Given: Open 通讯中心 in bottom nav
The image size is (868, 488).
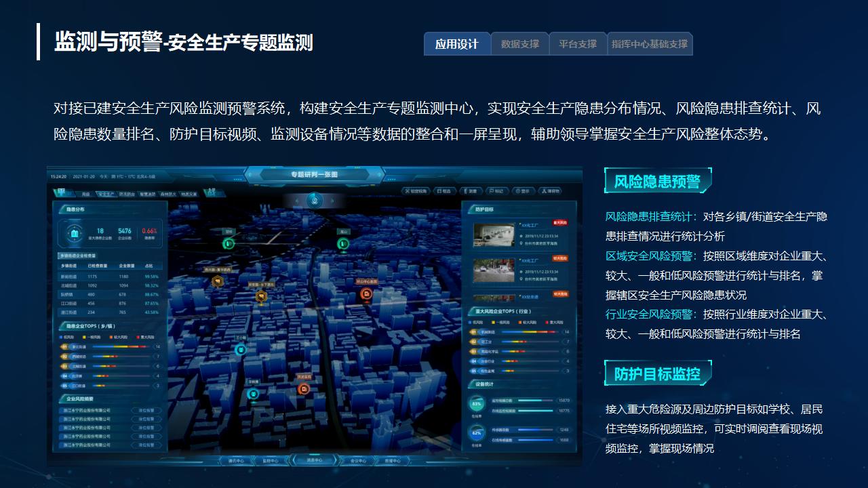Looking at the screenshot, I should click(x=237, y=461).
